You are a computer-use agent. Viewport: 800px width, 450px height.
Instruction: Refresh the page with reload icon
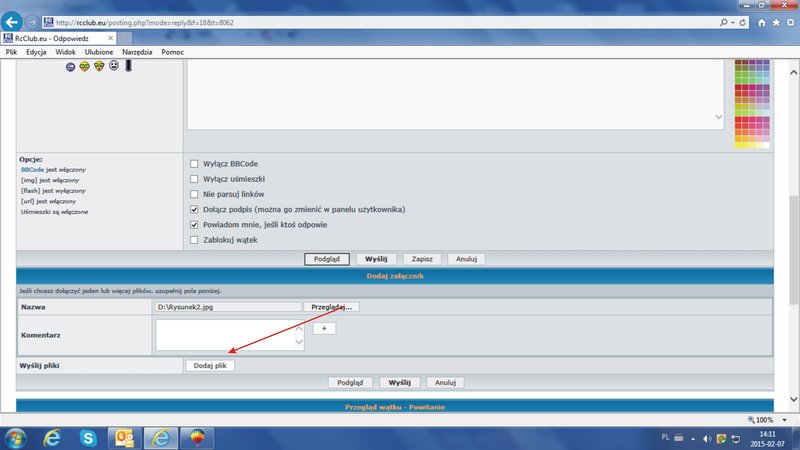point(743,22)
